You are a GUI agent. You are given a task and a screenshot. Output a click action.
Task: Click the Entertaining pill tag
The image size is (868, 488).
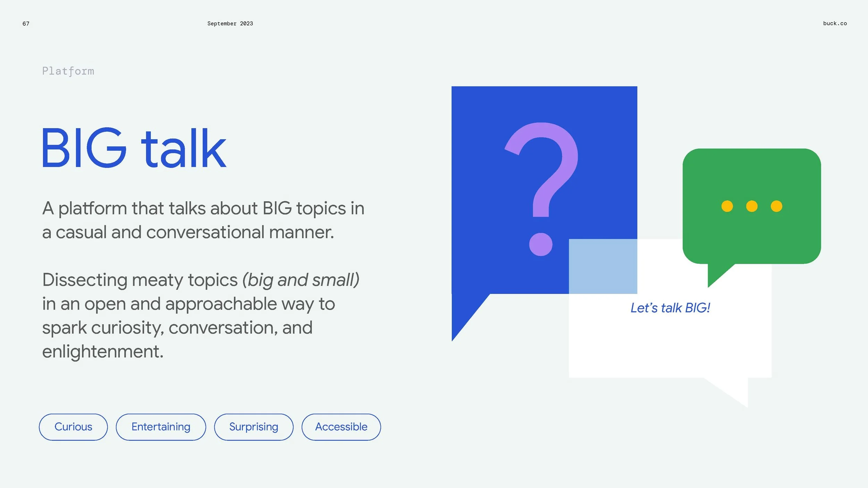point(161,427)
